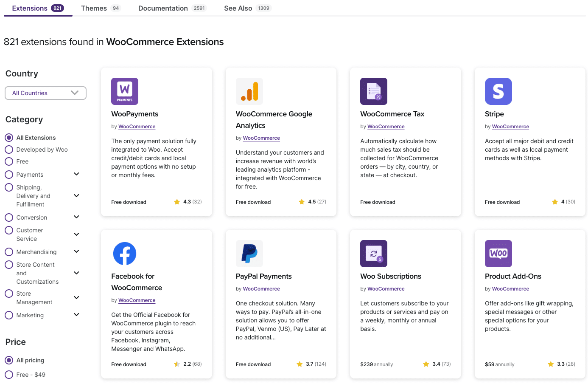Switch to the See Also tab
The height and width of the screenshot is (384, 588).
(x=247, y=8)
